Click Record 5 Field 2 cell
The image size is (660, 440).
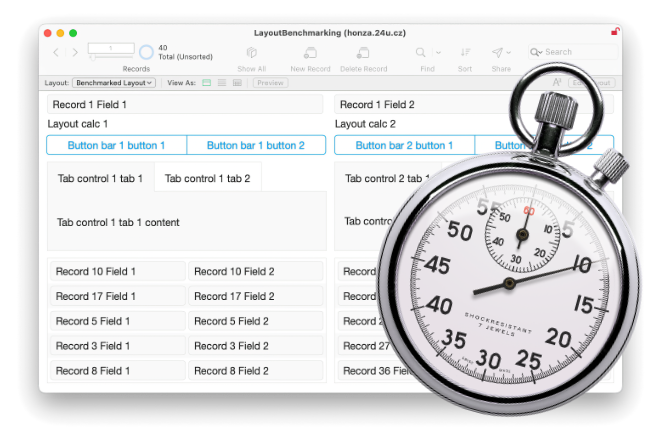[x=255, y=321]
